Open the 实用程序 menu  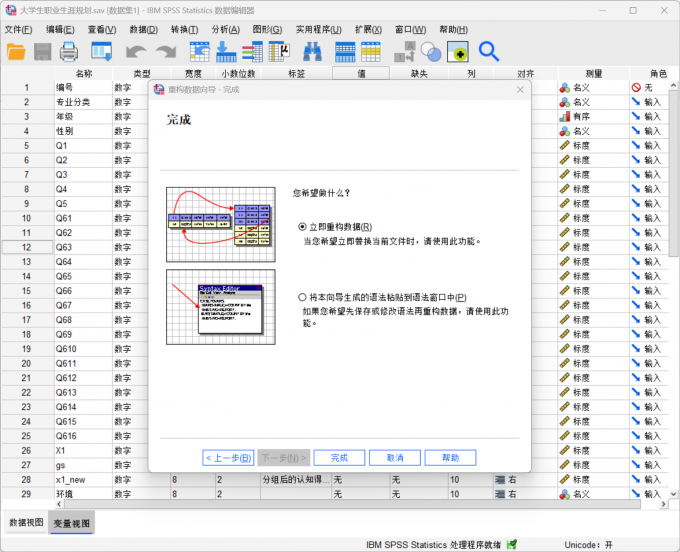pyautogui.click(x=318, y=29)
